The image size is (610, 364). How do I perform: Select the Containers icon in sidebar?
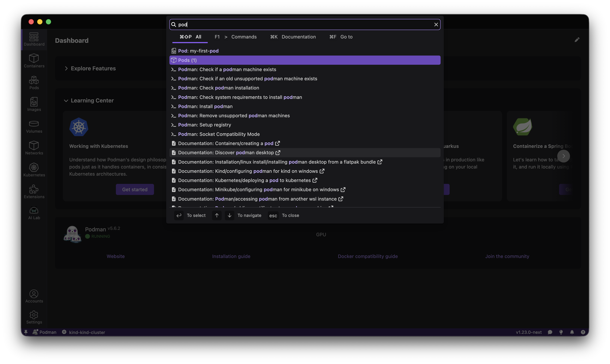pos(34,61)
